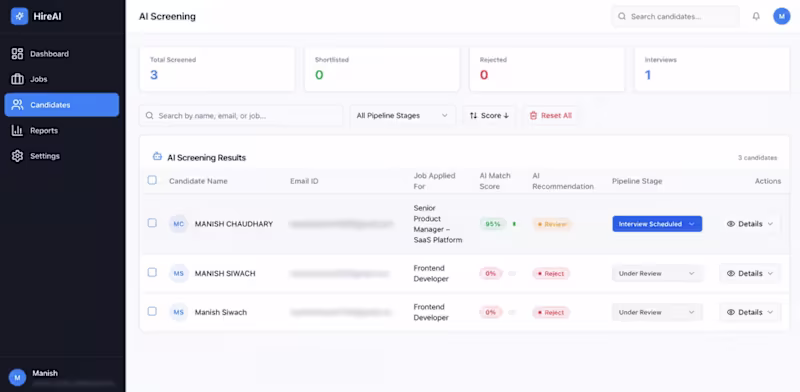Viewport: 800px width, 392px height.
Task: Click the Review recommendation badge
Action: pyautogui.click(x=552, y=224)
